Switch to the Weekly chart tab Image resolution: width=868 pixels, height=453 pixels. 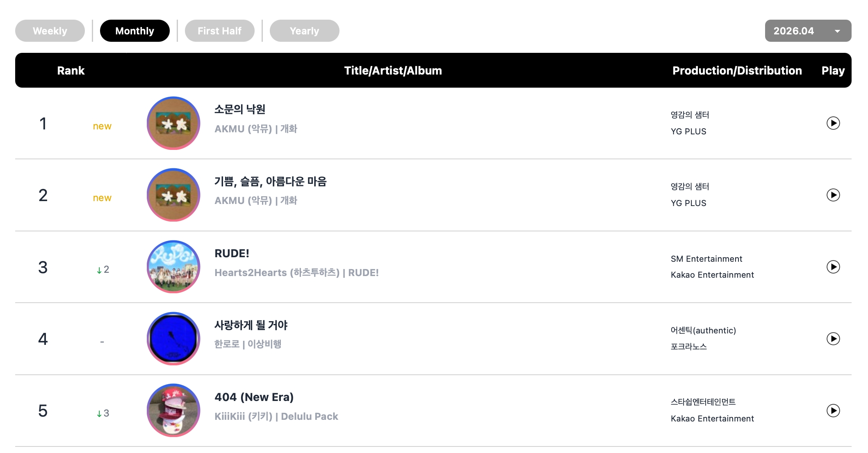click(x=50, y=31)
